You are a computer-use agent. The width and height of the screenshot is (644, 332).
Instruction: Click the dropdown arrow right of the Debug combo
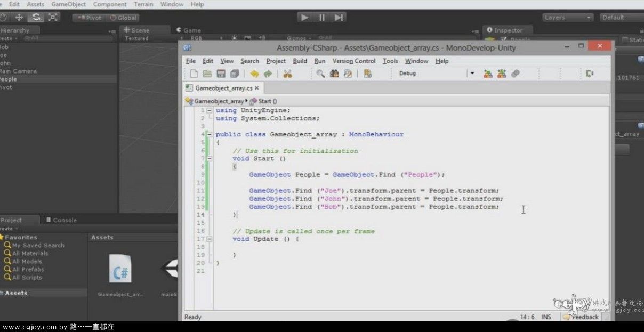pyautogui.click(x=472, y=74)
